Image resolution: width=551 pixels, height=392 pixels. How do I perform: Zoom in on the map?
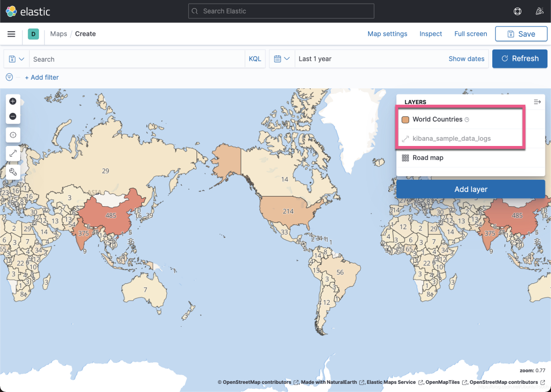click(x=13, y=101)
